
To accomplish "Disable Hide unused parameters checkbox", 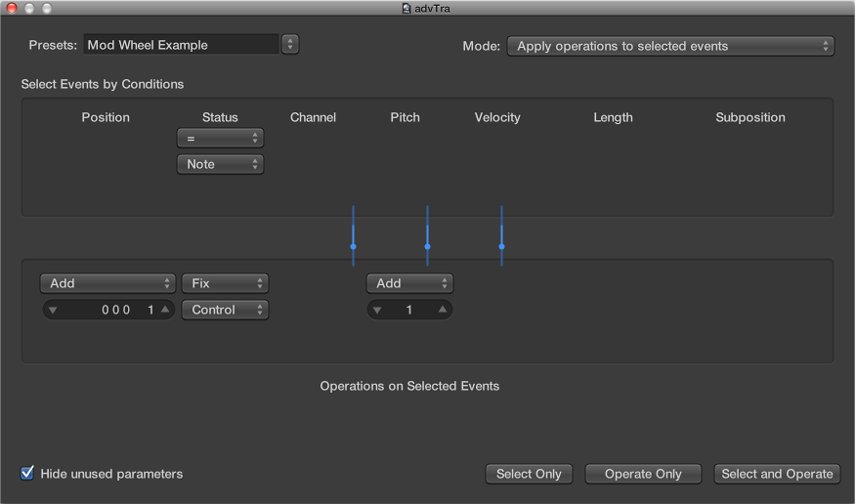I will [x=27, y=474].
